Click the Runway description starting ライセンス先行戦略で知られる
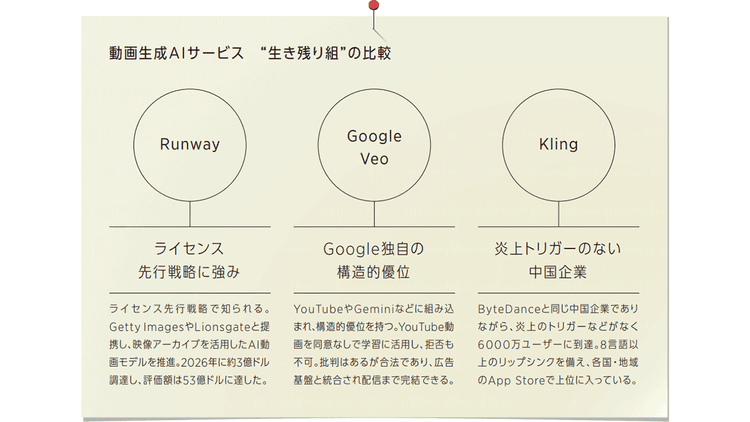Screen dimensions: 750x422 coord(189,344)
